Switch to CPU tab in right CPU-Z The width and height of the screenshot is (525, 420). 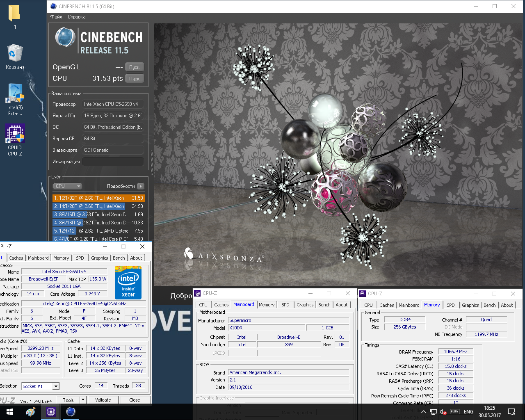pyautogui.click(x=369, y=305)
